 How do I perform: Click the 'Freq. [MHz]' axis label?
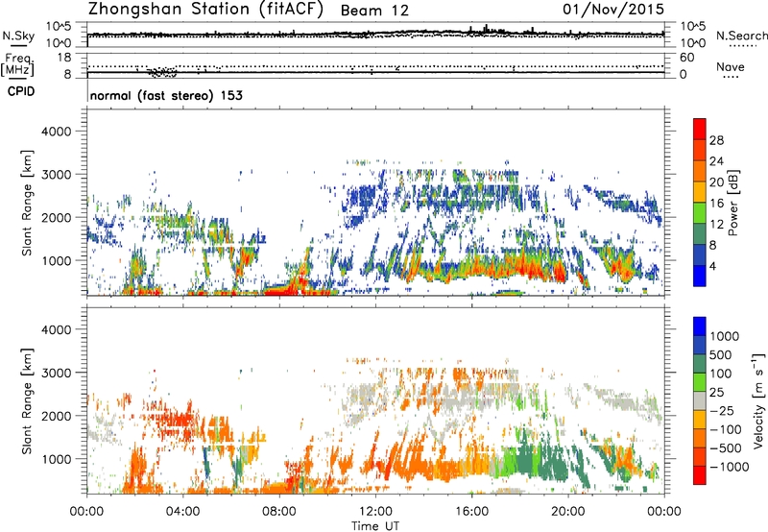[17, 65]
